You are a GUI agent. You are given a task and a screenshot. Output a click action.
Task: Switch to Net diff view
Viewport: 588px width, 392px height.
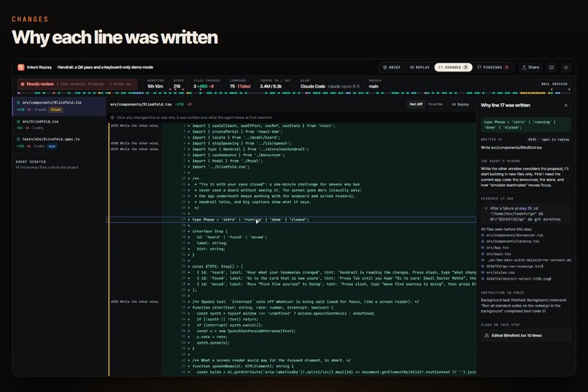416,104
